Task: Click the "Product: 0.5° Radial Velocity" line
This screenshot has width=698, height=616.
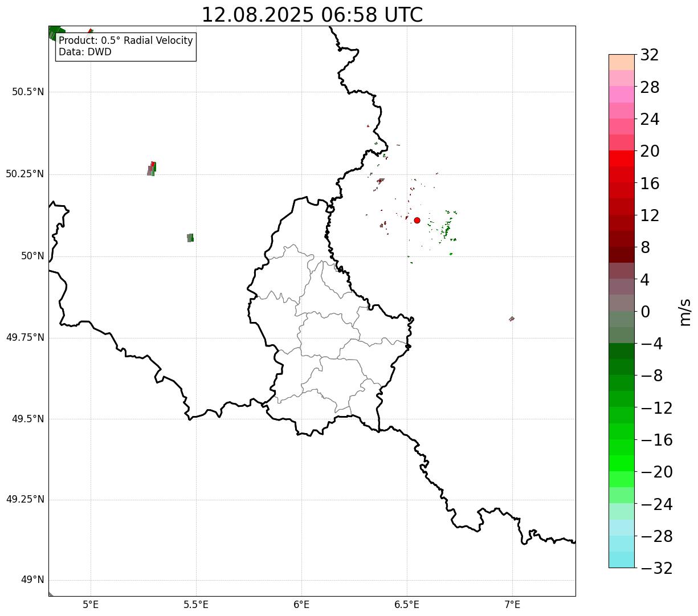Action: click(126, 41)
